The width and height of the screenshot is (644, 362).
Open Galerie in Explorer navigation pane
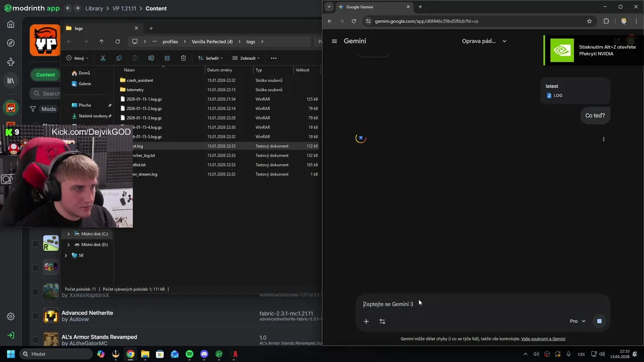tap(82, 83)
